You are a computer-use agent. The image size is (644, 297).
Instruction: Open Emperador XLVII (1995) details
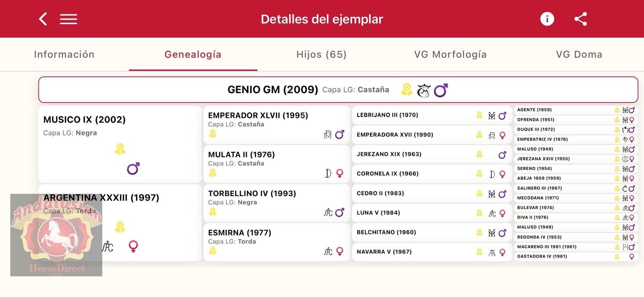click(258, 115)
